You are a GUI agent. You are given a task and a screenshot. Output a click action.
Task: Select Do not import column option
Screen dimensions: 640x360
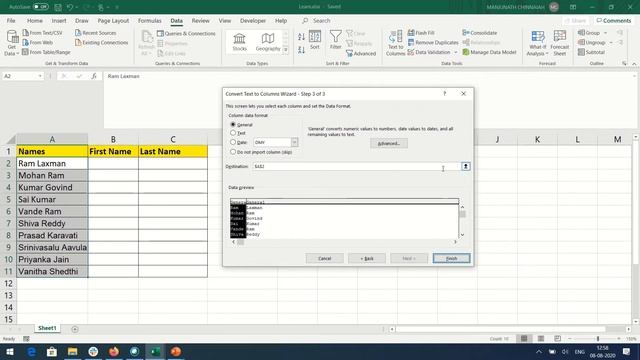click(x=233, y=152)
